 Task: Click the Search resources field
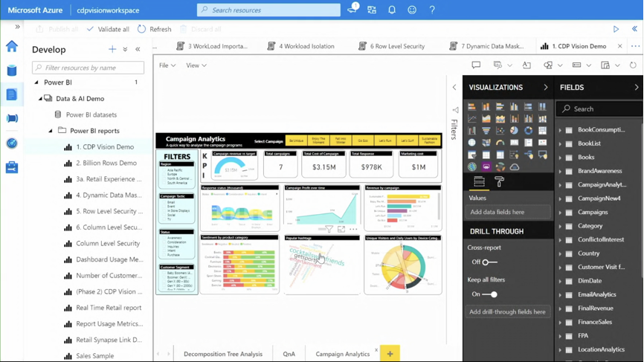coord(268,10)
